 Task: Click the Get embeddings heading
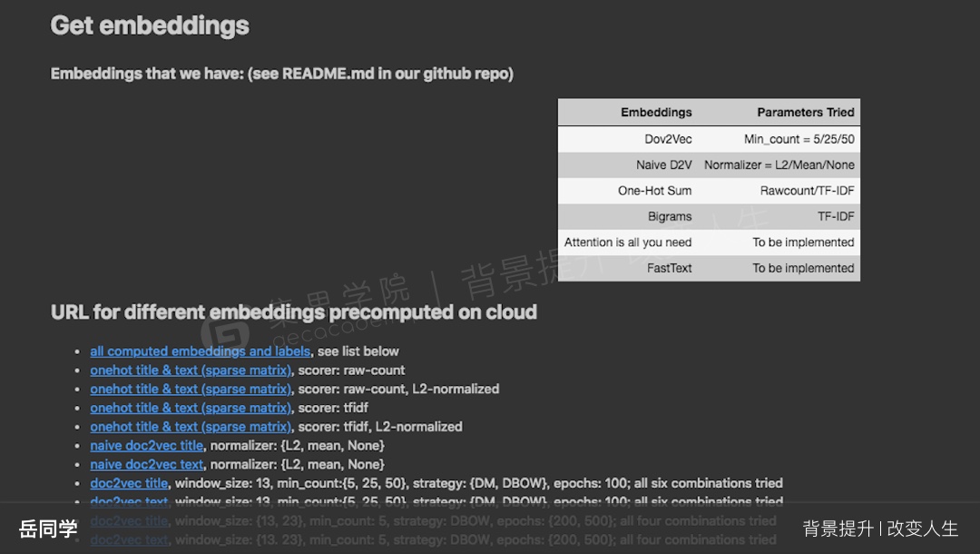tap(150, 25)
